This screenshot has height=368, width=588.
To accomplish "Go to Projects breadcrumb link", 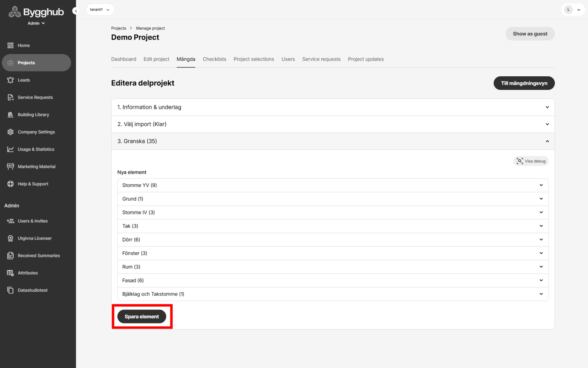I will pyautogui.click(x=119, y=28).
